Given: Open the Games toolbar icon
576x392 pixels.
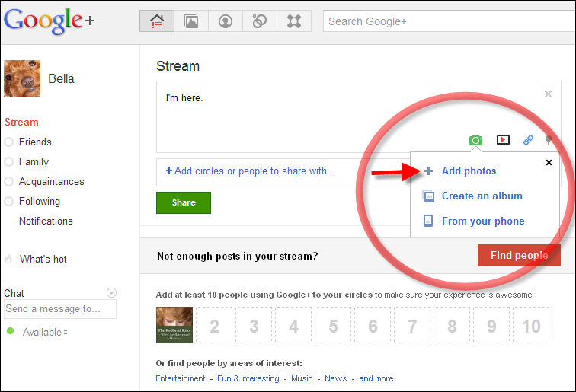Looking at the screenshot, I should coord(294,21).
